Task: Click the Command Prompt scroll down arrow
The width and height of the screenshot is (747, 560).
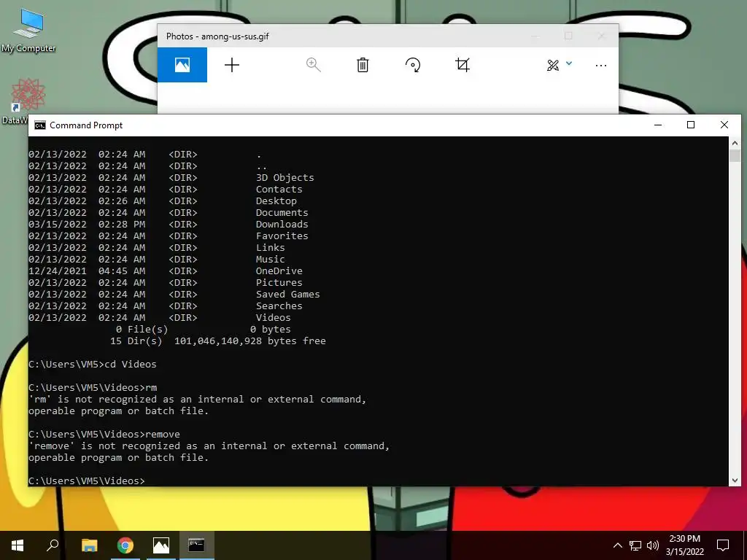Action: (x=735, y=481)
